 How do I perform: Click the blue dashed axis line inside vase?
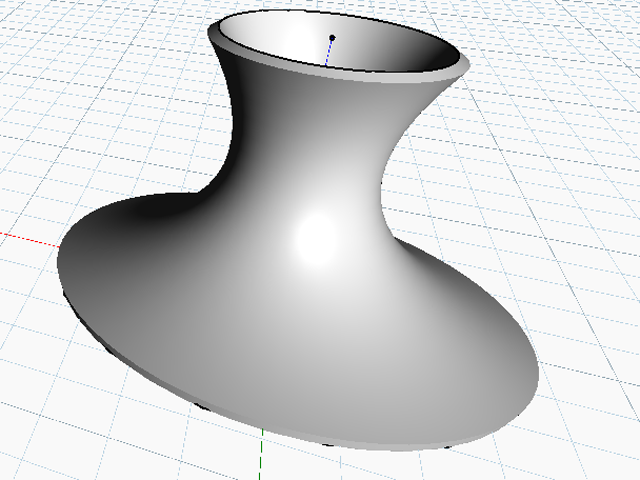[x=329, y=53]
